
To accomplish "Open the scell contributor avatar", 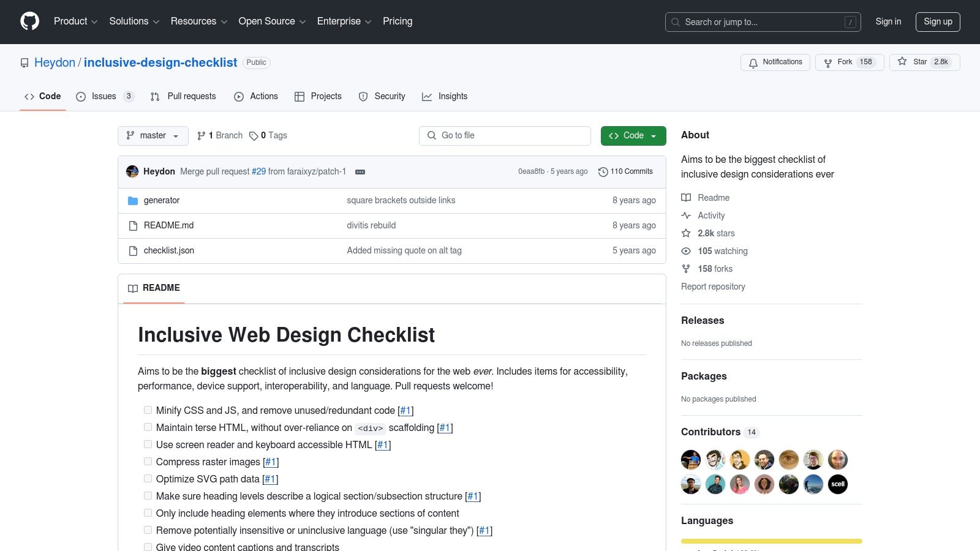I will pos(838,484).
